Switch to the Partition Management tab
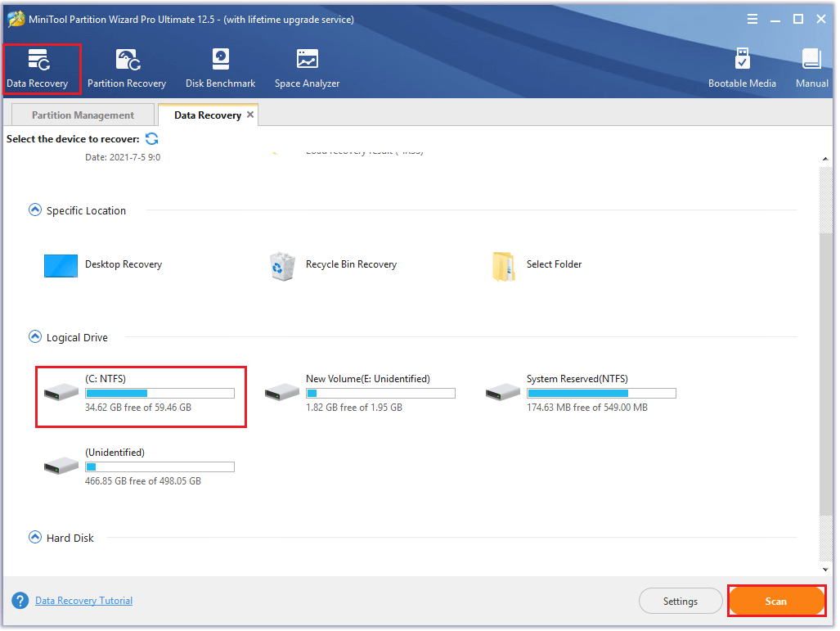 (x=82, y=115)
